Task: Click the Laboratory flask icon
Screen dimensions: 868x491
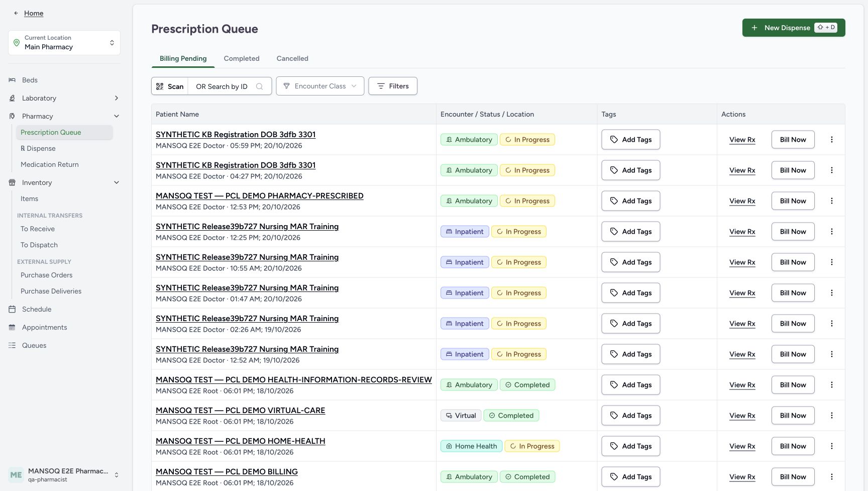Action: (12, 98)
